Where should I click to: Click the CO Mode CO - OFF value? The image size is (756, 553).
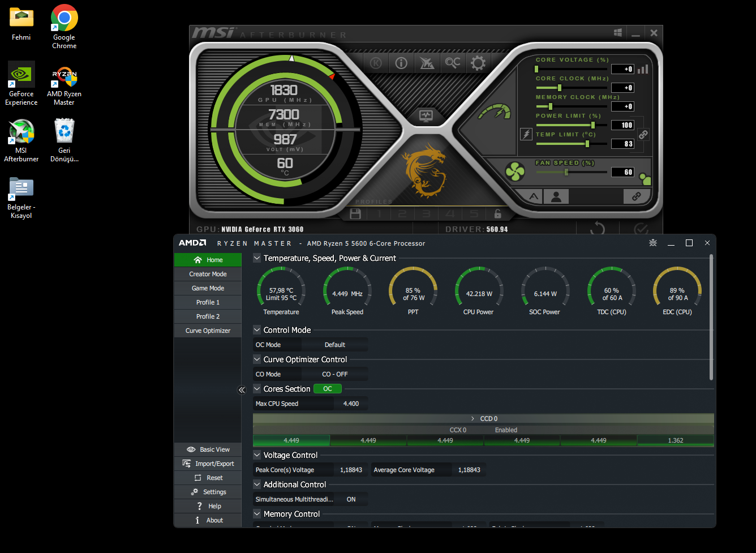click(x=334, y=374)
